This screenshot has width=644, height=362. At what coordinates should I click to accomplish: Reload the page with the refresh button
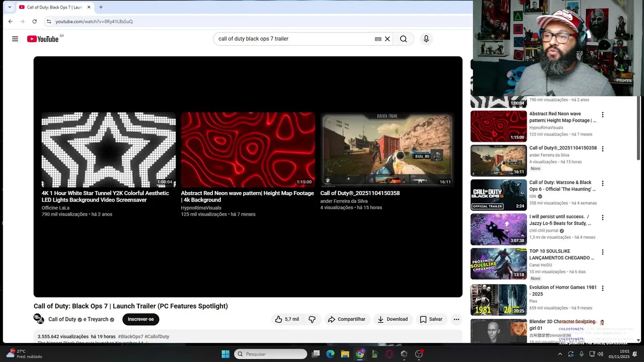(x=34, y=21)
